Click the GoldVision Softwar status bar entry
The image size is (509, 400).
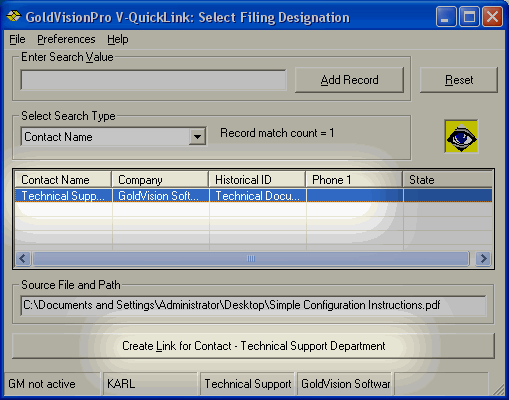point(344,384)
